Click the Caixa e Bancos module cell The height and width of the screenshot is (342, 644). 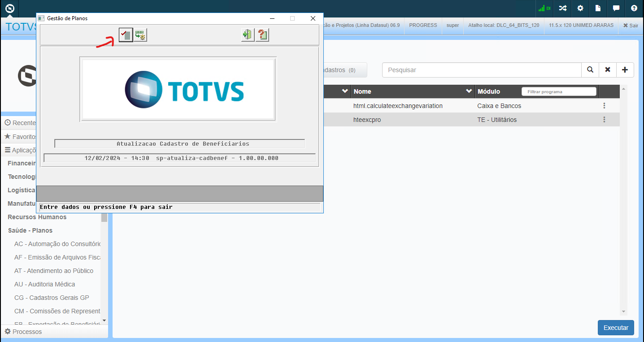pyautogui.click(x=499, y=106)
